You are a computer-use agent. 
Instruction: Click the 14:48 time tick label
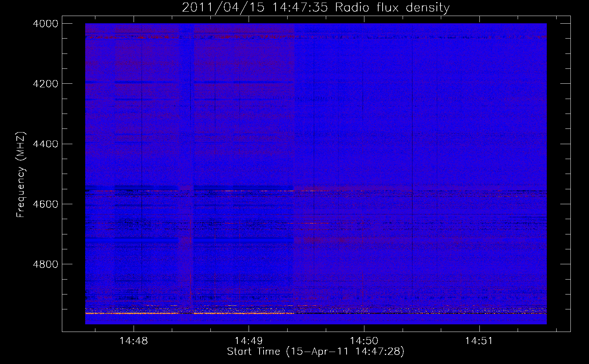tap(134, 341)
